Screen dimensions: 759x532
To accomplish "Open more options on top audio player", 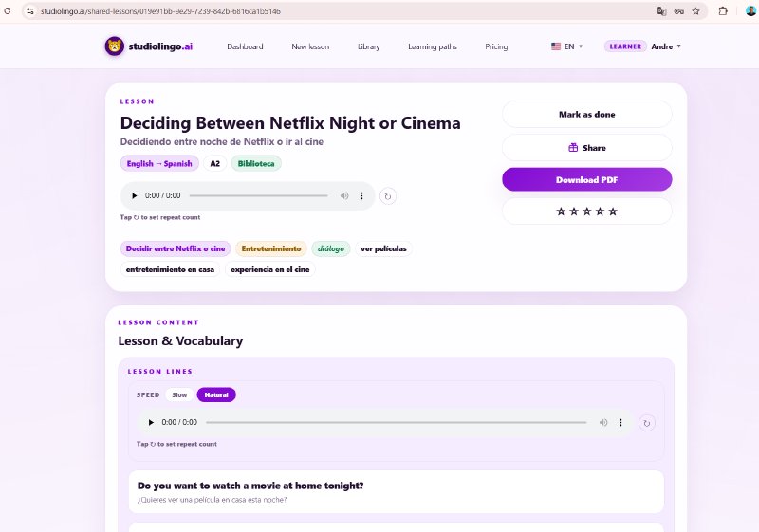I will point(361,196).
